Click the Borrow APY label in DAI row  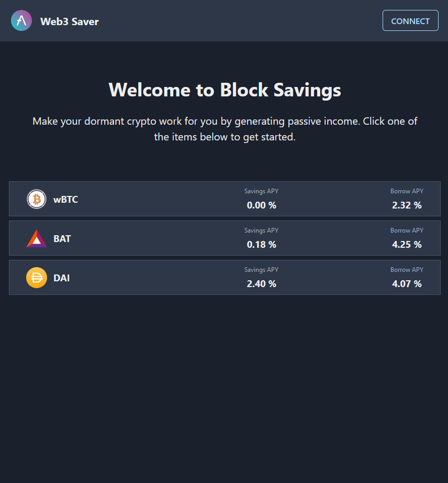coord(407,270)
